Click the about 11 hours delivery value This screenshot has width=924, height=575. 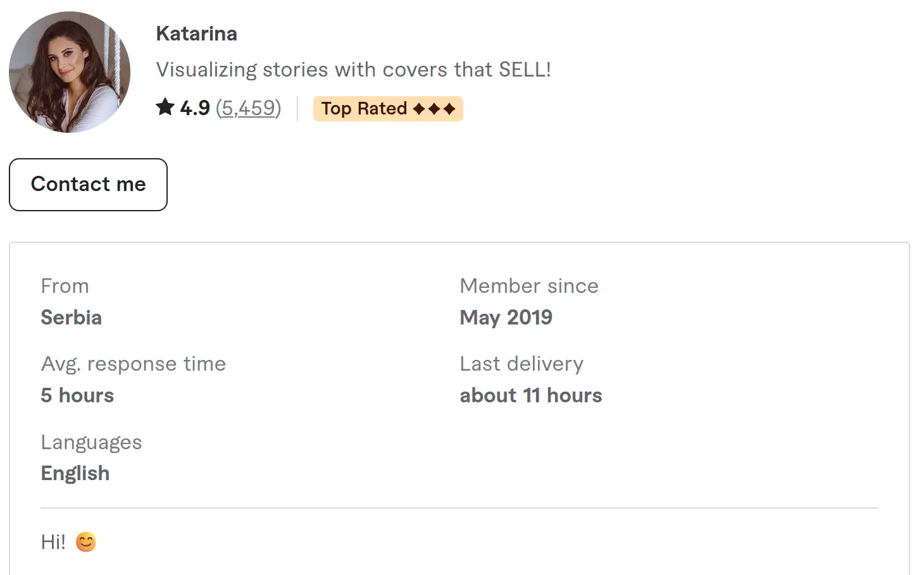530,395
